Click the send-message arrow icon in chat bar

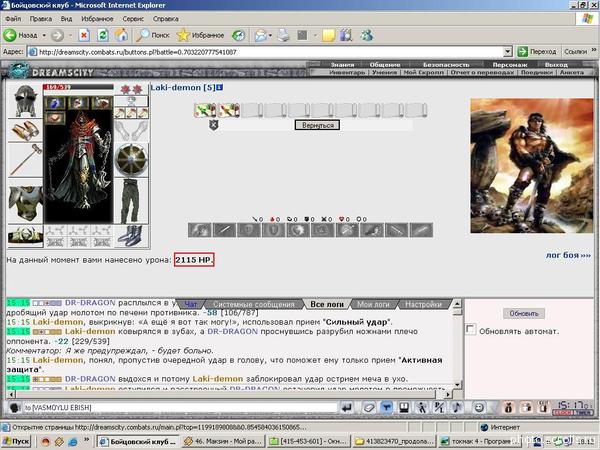click(347, 408)
